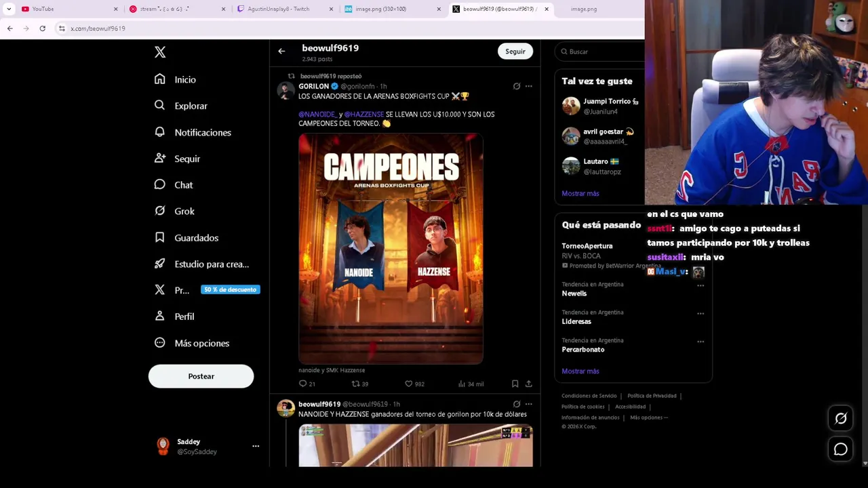Reply to GORILON post comment icon
This screenshot has width=868, height=488.
tap(302, 384)
